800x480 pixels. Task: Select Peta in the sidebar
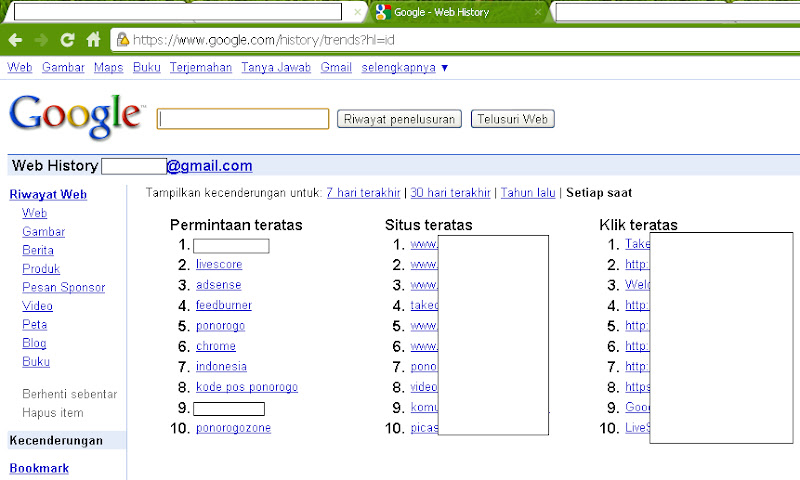35,324
